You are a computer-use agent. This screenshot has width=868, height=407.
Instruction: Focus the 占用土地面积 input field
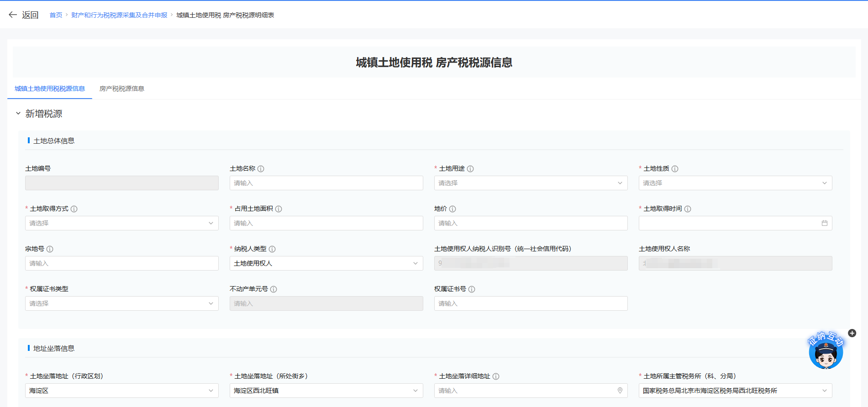click(x=326, y=223)
